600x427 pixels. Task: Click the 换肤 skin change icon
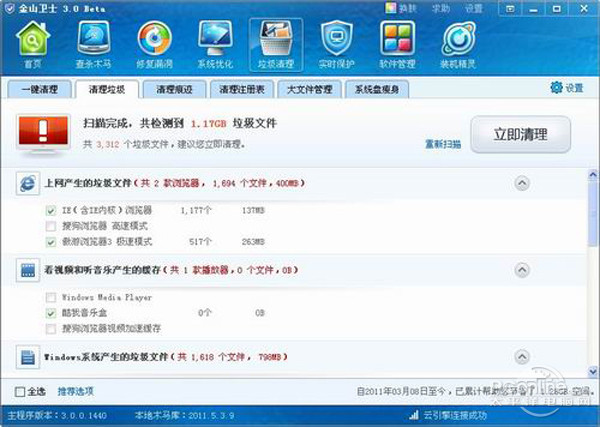click(391, 8)
